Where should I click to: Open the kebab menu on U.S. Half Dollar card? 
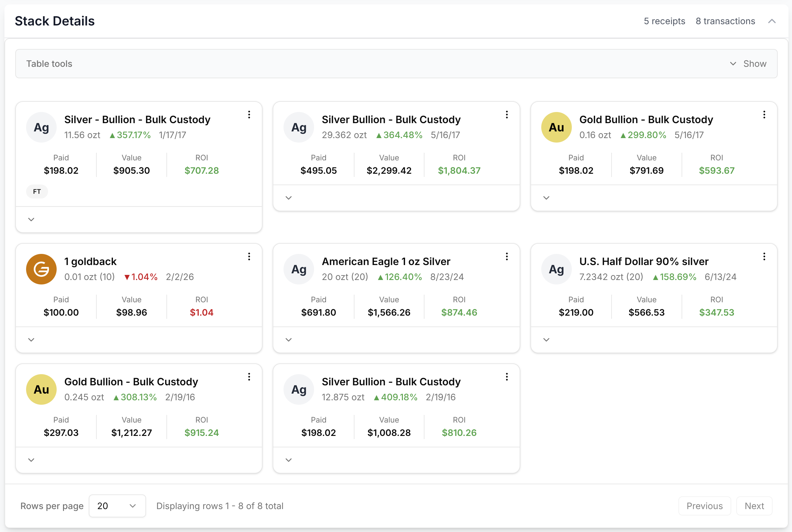[764, 256]
